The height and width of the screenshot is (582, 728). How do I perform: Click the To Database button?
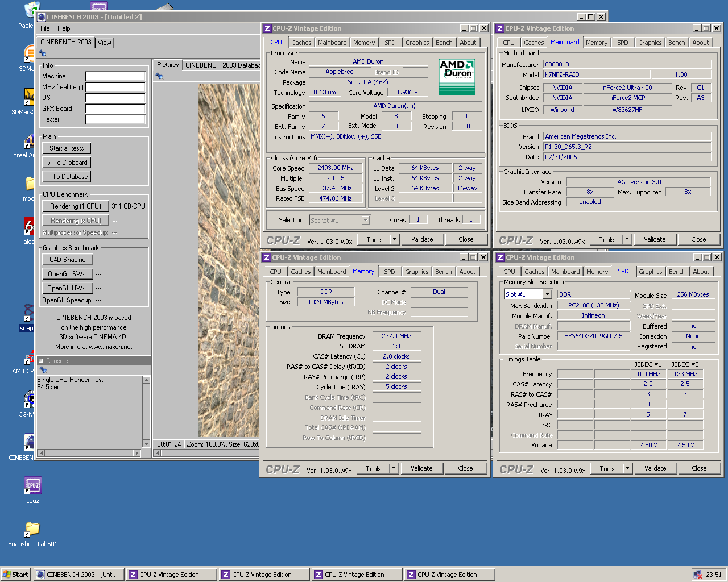(67, 177)
